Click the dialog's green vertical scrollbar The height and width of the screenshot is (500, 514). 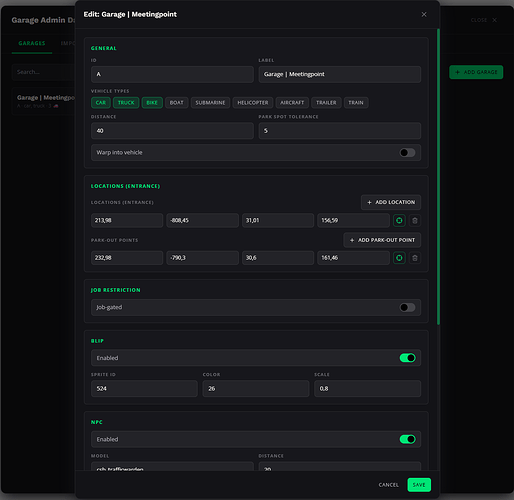pyautogui.click(x=438, y=177)
